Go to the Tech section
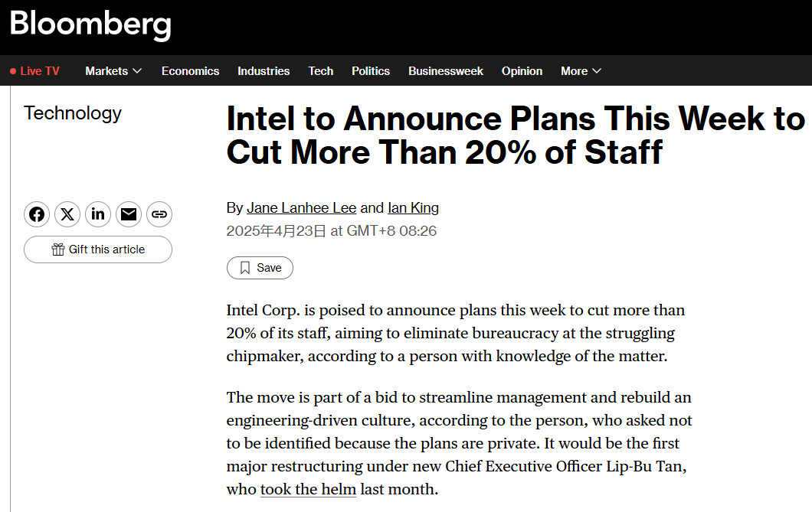 click(320, 71)
